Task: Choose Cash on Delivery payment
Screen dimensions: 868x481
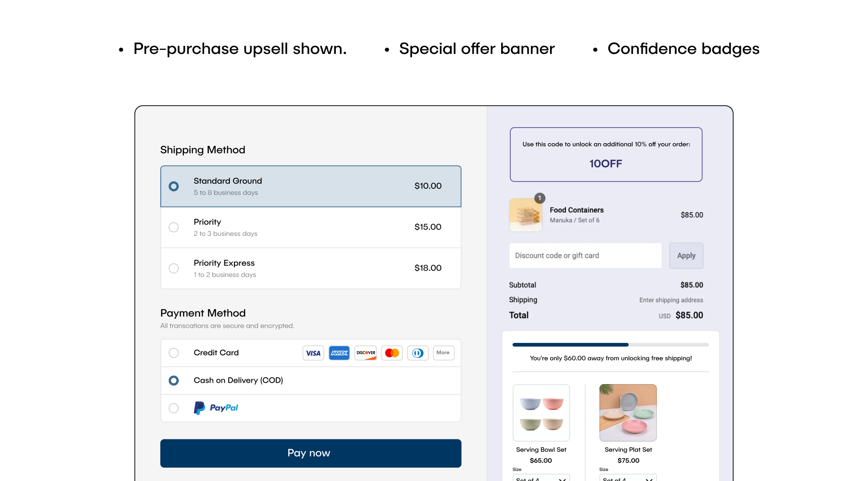Action: [174, 380]
